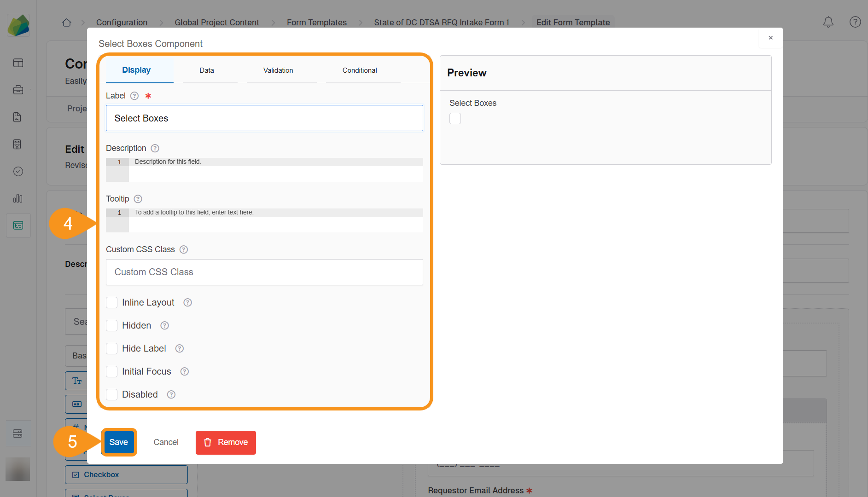Enable the Inline Layout checkbox
This screenshot has width=868, height=497.
[x=111, y=302]
